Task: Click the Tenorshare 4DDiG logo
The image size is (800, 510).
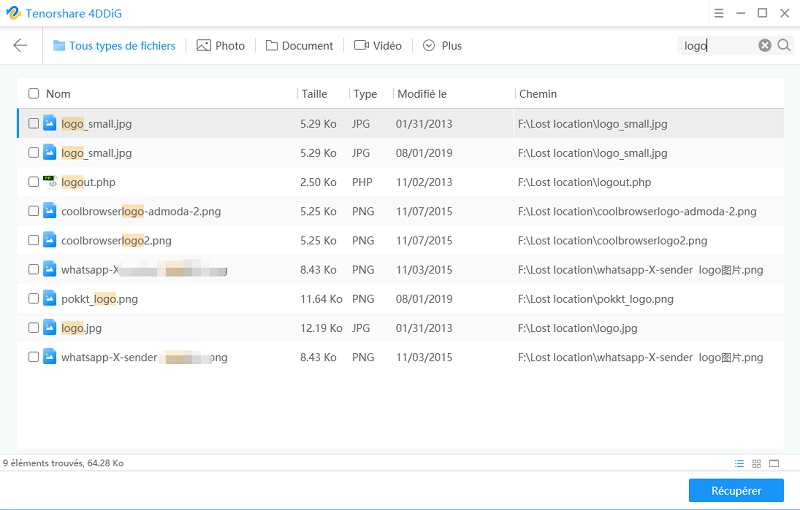Action: point(14,13)
